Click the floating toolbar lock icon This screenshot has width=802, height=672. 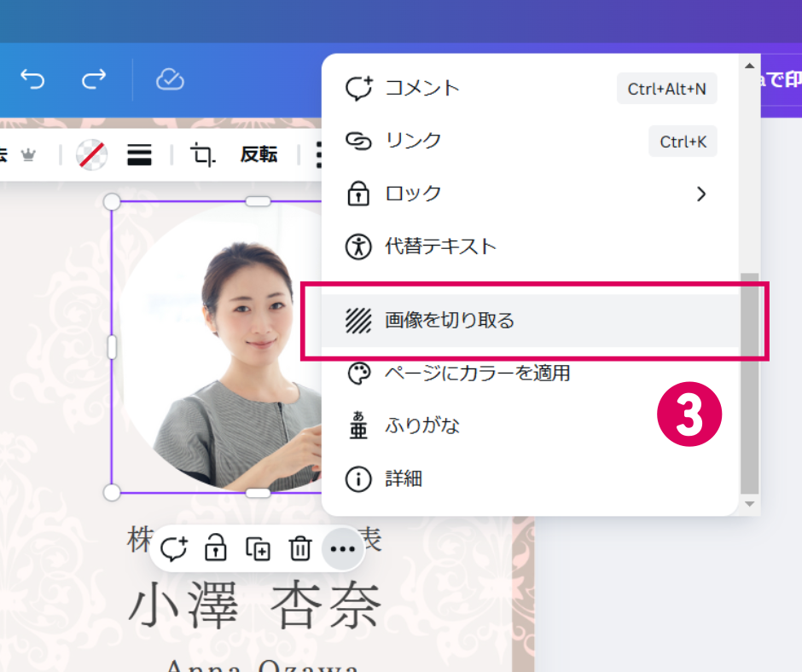[x=216, y=548]
